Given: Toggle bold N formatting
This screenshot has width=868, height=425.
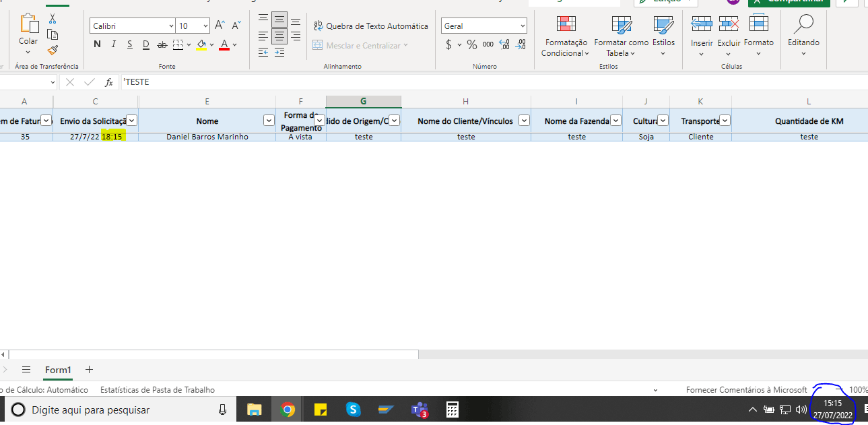Looking at the screenshot, I should (x=97, y=44).
